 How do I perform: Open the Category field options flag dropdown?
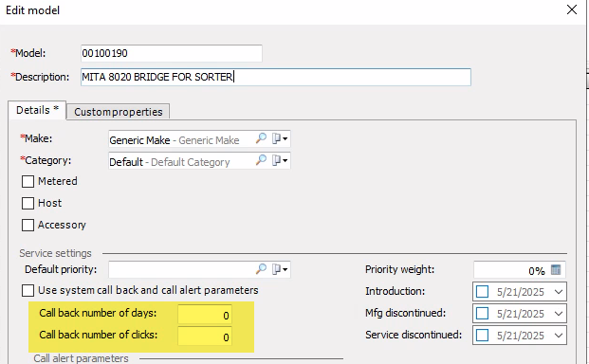(x=280, y=160)
